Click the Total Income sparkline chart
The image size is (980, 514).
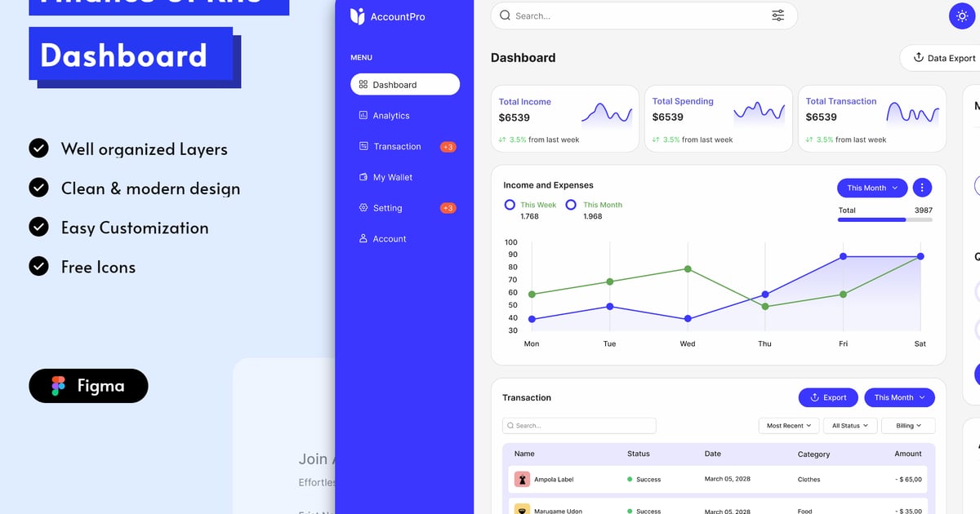coord(607,113)
